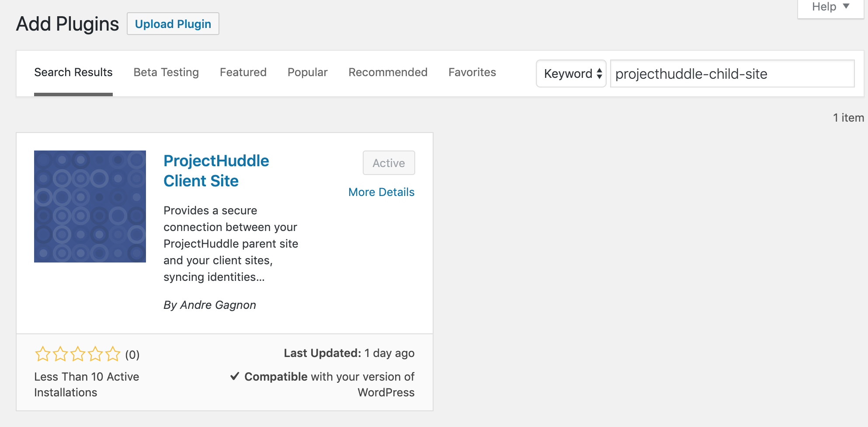Click the Upload Plugin button
This screenshot has width=868, height=427.
tap(173, 24)
